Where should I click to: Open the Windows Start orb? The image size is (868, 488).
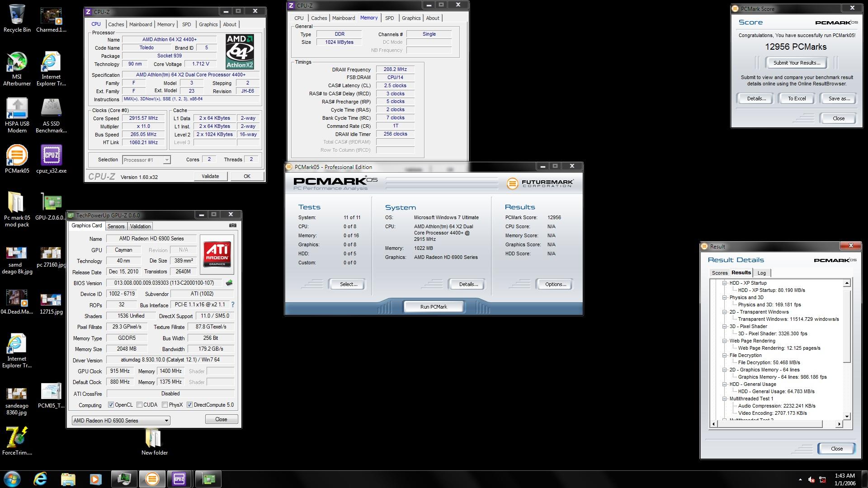[x=12, y=479]
